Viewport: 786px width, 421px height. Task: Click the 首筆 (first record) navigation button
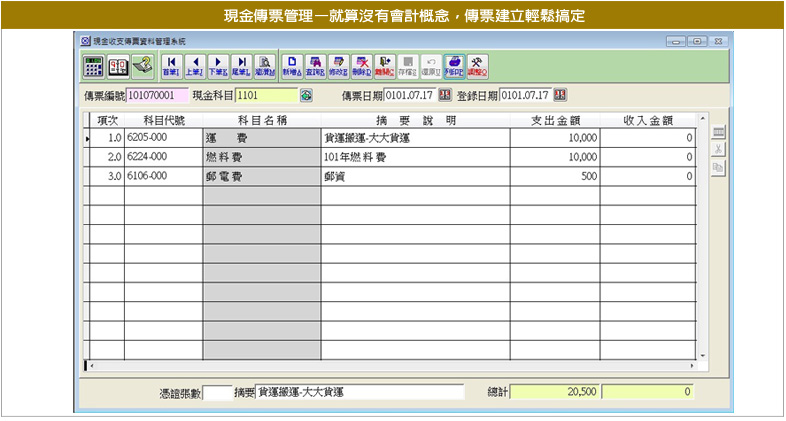[x=169, y=66]
